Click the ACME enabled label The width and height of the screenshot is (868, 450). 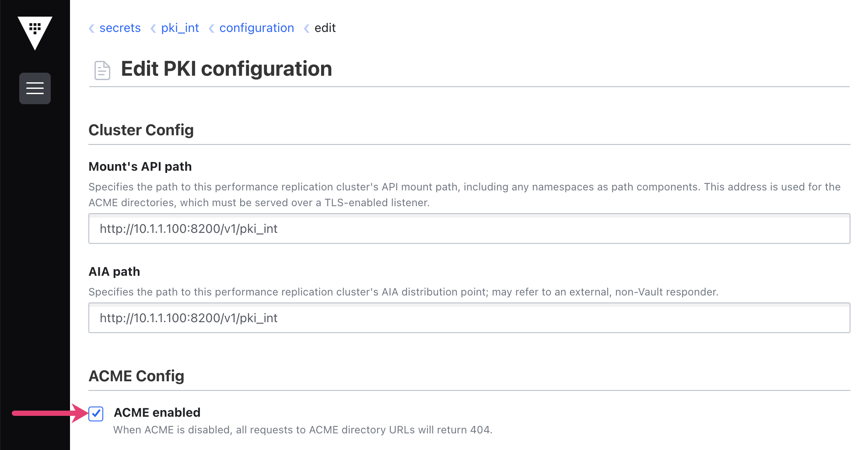tap(157, 412)
